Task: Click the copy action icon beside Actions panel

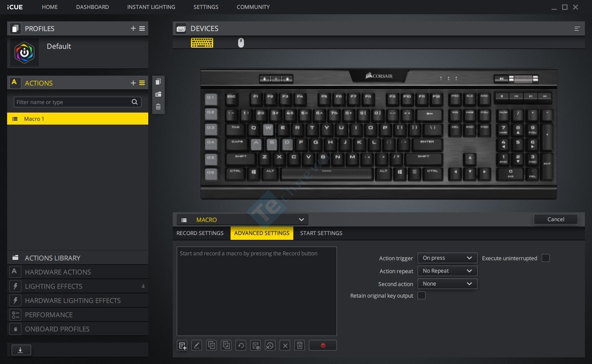Action: pyautogui.click(x=158, y=82)
